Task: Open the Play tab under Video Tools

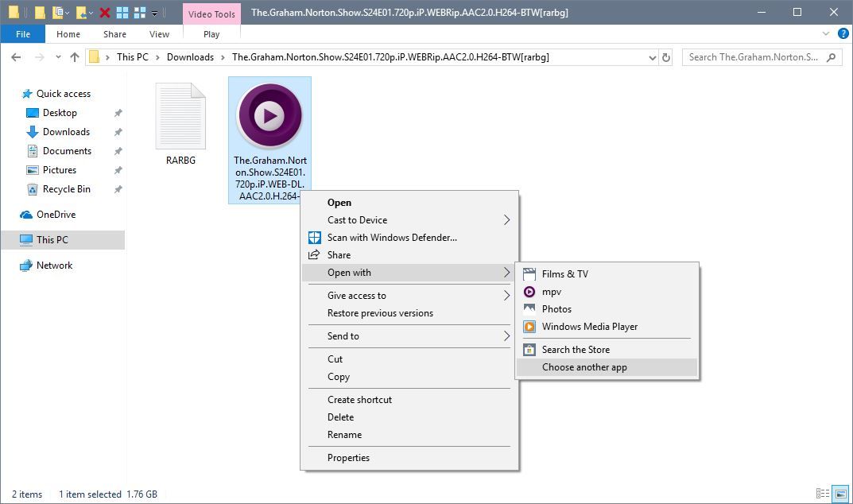Action: tap(211, 34)
